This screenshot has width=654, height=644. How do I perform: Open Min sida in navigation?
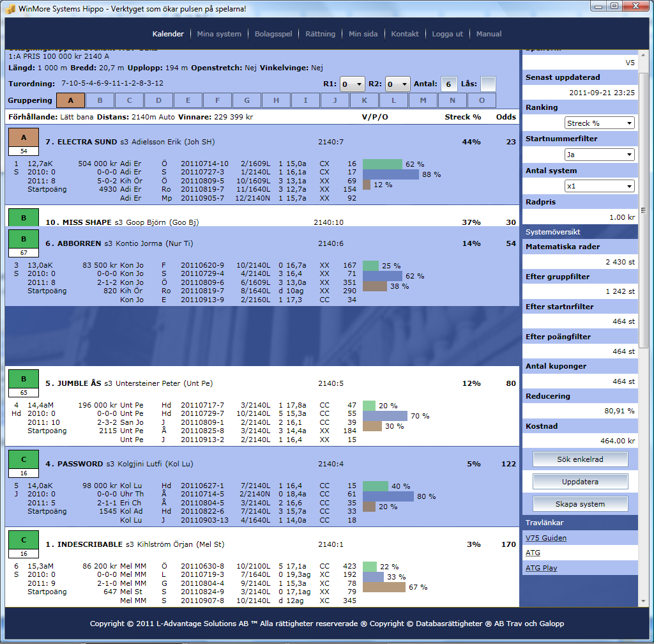click(363, 34)
